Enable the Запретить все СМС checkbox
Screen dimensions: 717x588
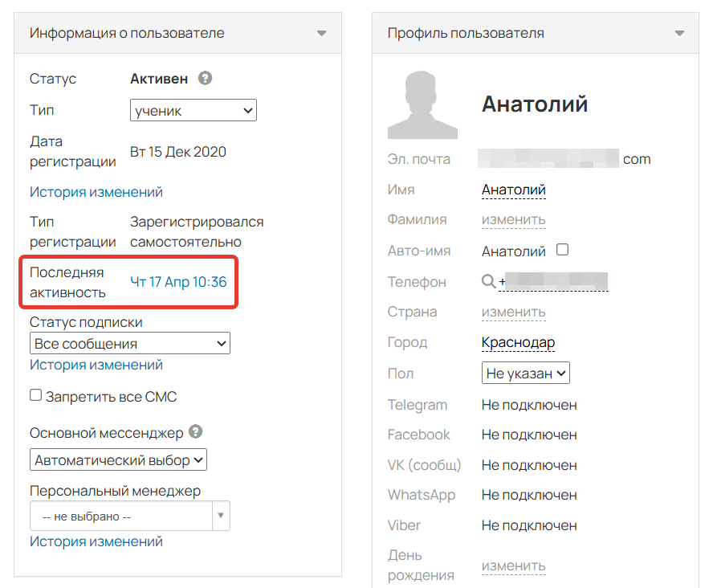(35, 394)
